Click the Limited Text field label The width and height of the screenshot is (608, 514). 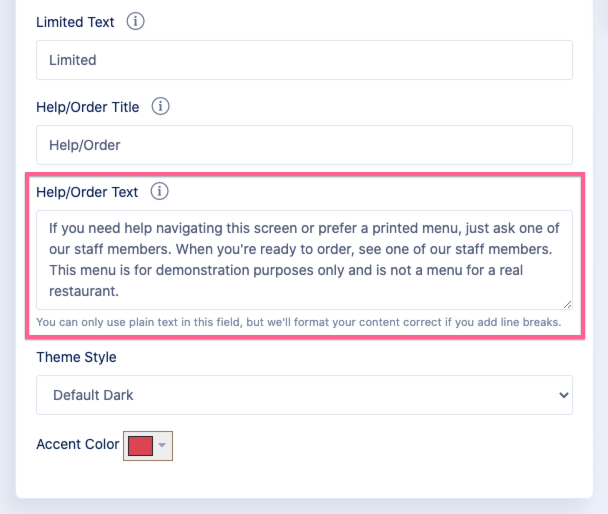[75, 22]
